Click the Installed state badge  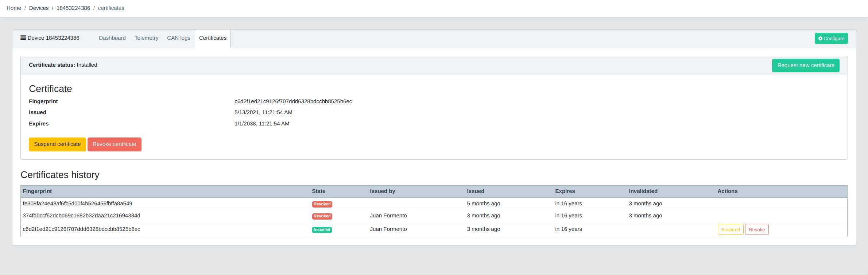[x=322, y=230]
